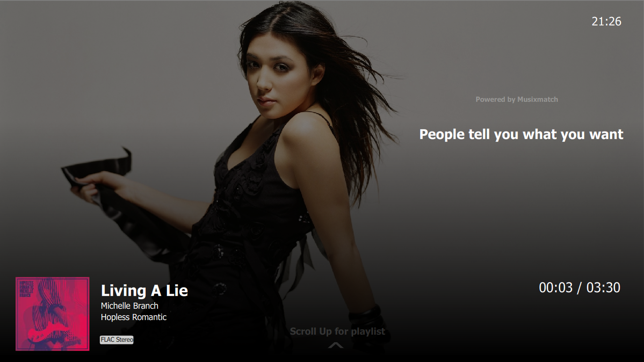Viewport: 644px width, 362px height.
Task: Click the album name Hopless Romantic
Action: (x=134, y=317)
